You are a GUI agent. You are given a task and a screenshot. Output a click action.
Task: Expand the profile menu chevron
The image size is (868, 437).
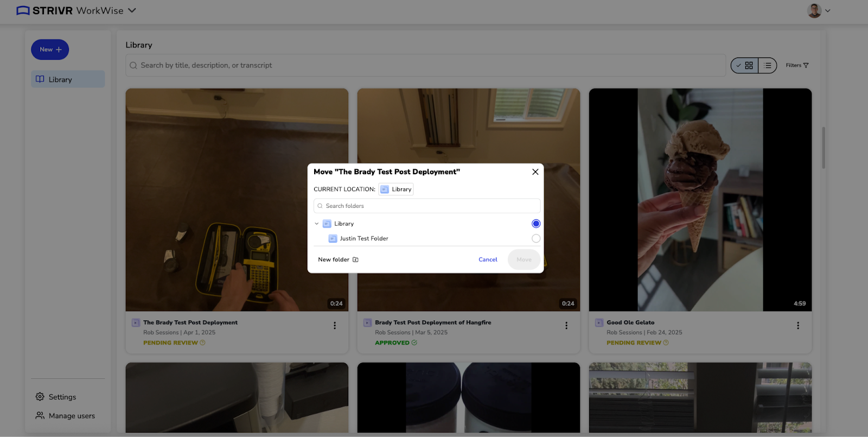pyautogui.click(x=828, y=10)
